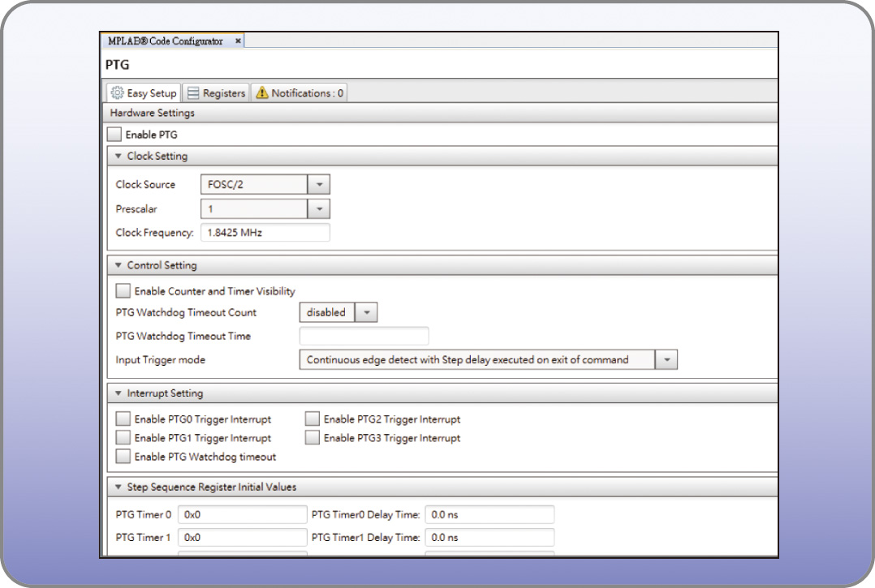
Task: Click the Clock Frequency field
Action: [265, 234]
